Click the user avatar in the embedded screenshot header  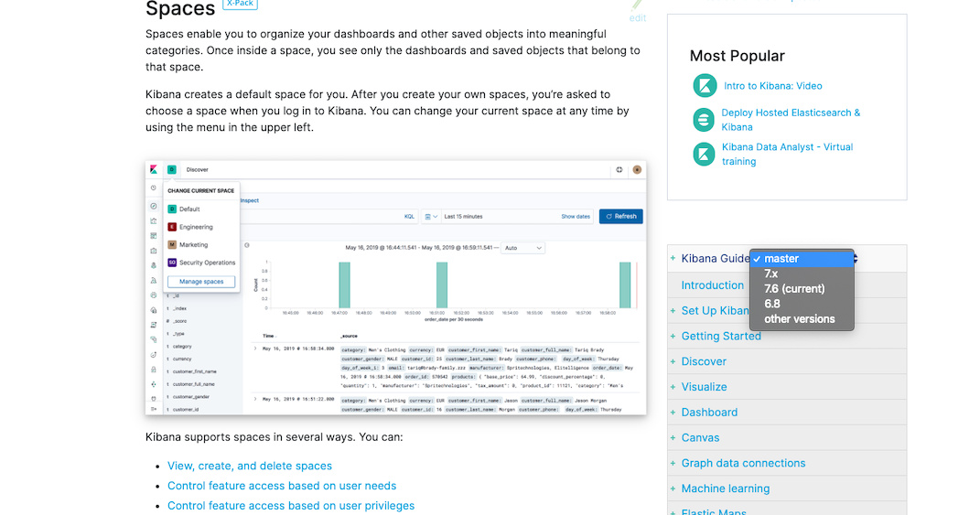637,169
